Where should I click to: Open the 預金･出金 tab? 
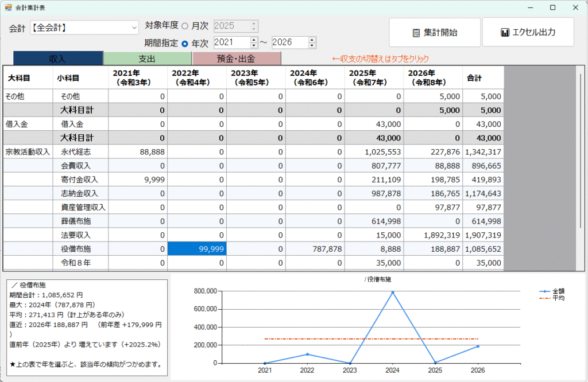coord(236,59)
